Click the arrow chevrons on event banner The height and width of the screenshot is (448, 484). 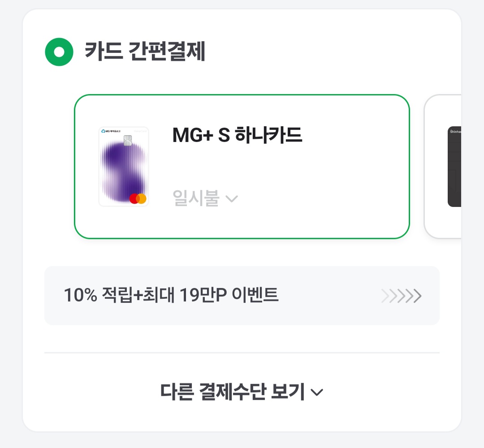point(402,296)
